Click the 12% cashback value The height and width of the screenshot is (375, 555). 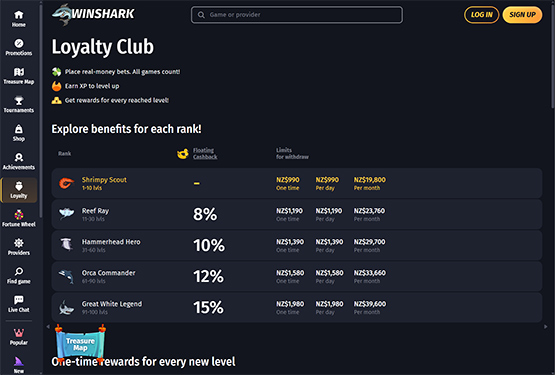(x=208, y=276)
